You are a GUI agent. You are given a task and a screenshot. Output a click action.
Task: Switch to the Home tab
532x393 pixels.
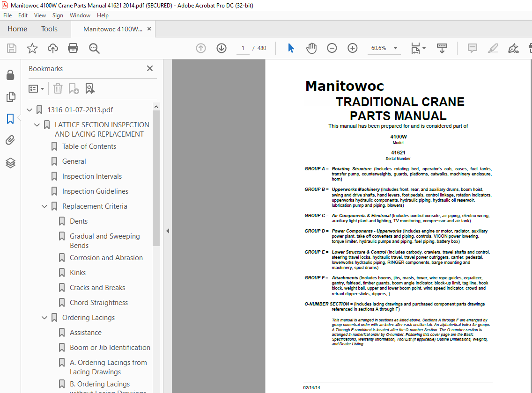(x=17, y=29)
